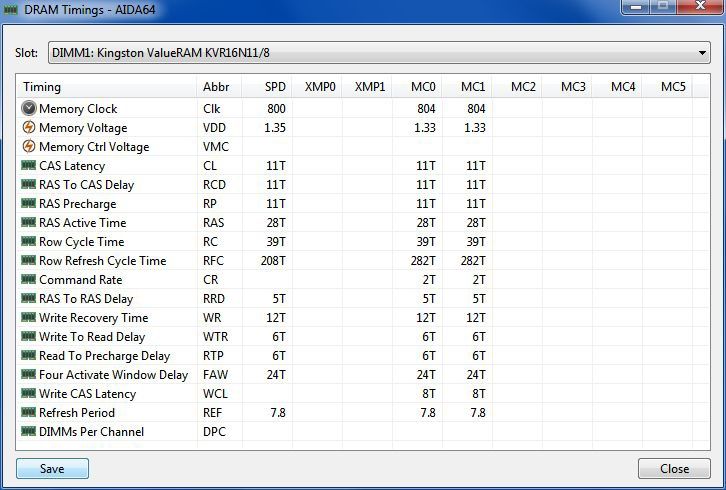726x490 pixels.
Task: Select the Write CAS Latency label
Action: (x=88, y=394)
